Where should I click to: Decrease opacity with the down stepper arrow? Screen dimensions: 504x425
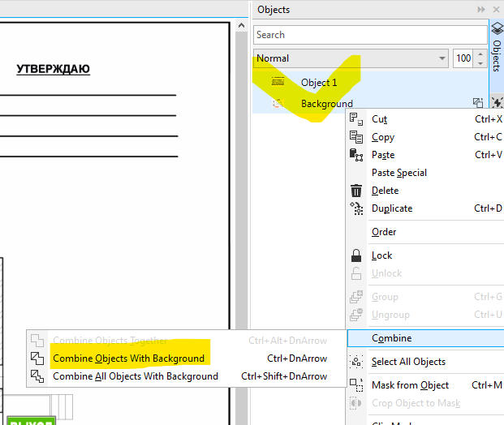tap(480, 63)
